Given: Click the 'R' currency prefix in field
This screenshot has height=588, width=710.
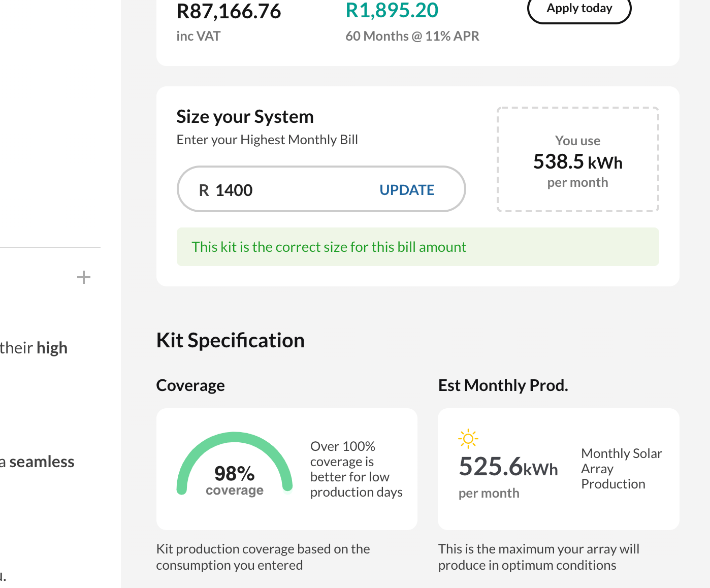Looking at the screenshot, I should coord(204,190).
